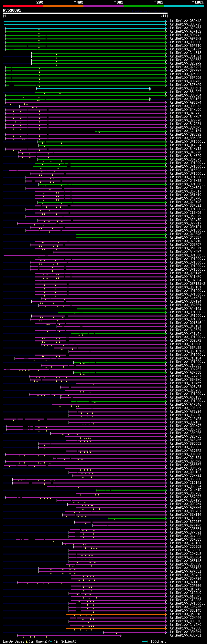Click label UniRef100_Q6FI81-3
The image size is (207, 644).
(188, 284)
